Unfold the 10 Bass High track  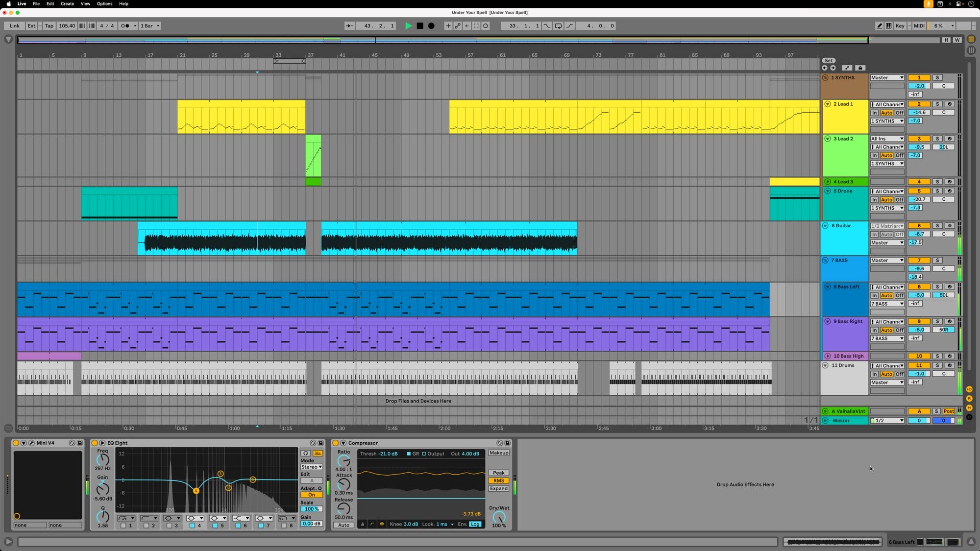827,357
